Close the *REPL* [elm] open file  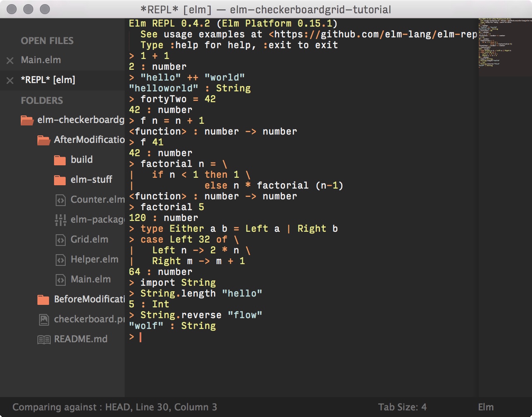coord(10,80)
